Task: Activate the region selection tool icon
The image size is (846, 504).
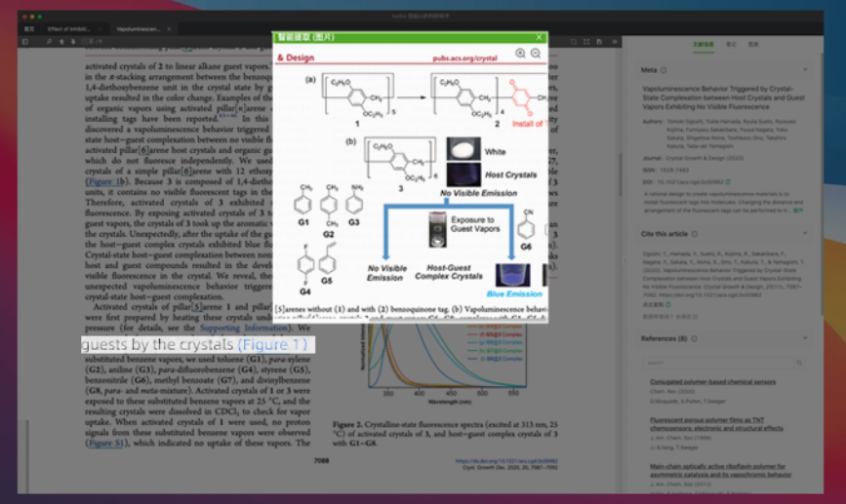Action: click(574, 42)
